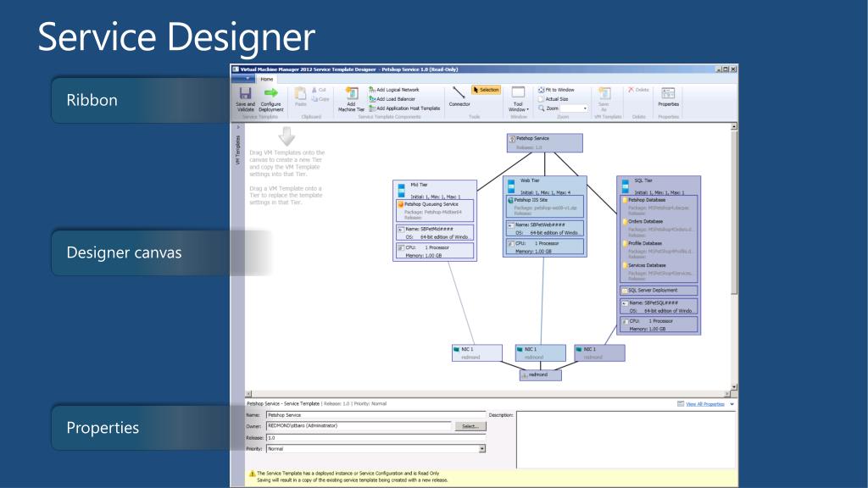Activate the Selection tool
The width and height of the screenshot is (868, 488).
[486, 90]
